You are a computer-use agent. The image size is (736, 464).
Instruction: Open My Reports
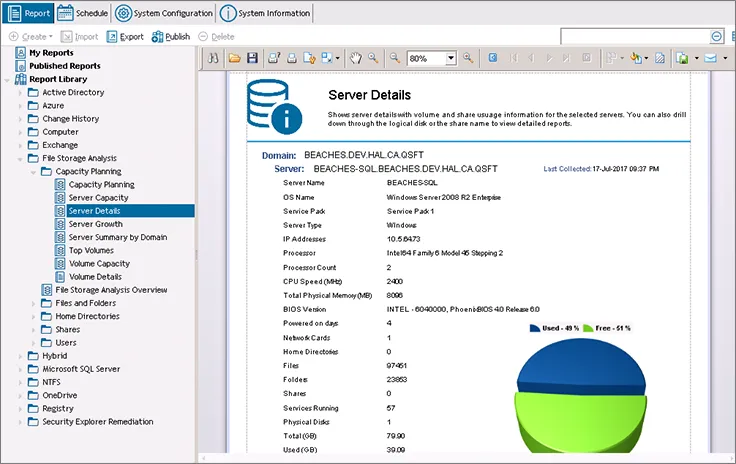pyautogui.click(x=51, y=53)
